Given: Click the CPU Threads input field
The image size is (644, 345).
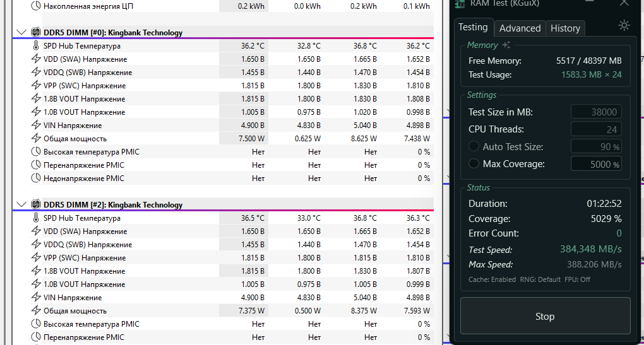Looking at the screenshot, I should [596, 129].
